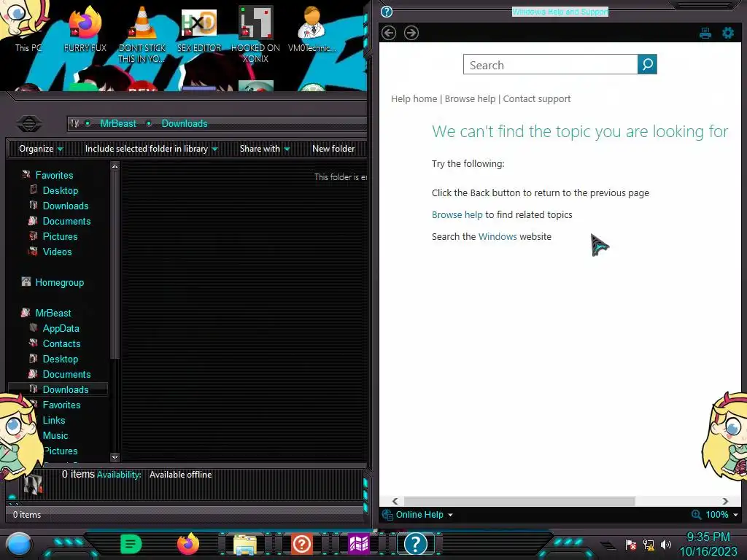Click the Downloads folder details pane thumbnail

click(x=33, y=483)
